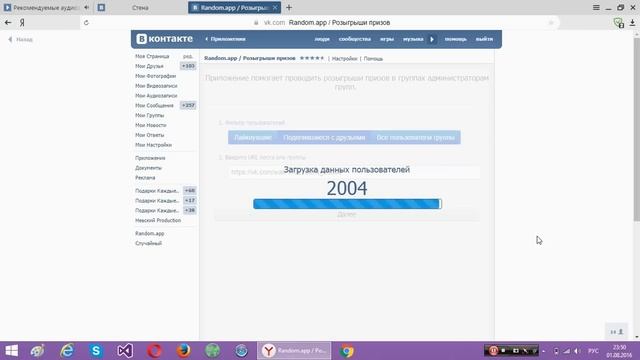
Task: Click the protection shield icon in toolbar
Action: coord(619,22)
